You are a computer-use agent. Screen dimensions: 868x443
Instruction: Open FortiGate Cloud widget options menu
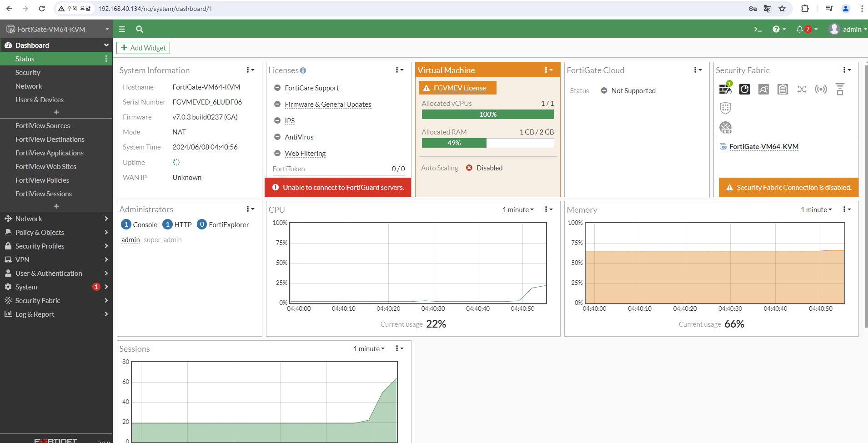coord(697,70)
